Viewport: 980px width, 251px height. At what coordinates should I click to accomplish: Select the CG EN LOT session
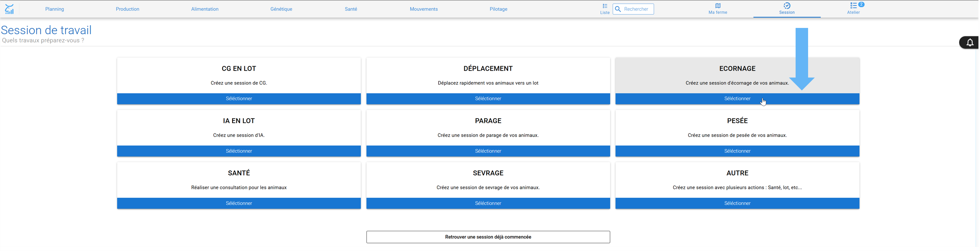pyautogui.click(x=239, y=98)
